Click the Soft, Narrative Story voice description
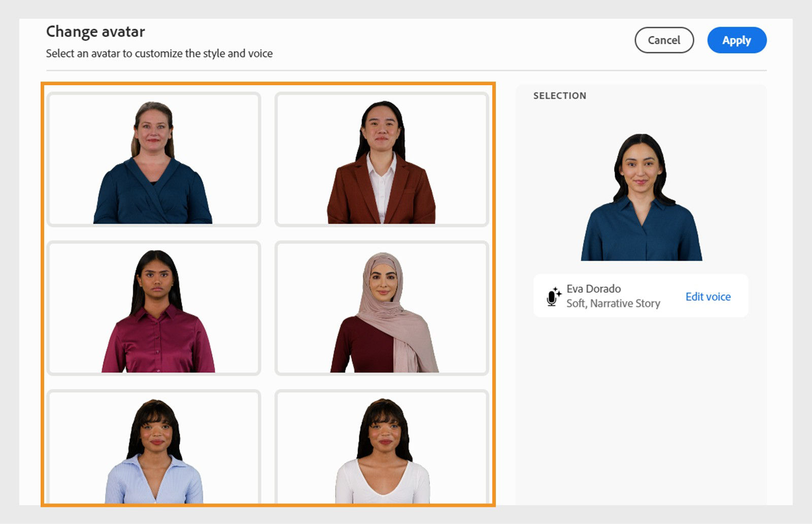Image resolution: width=812 pixels, height=524 pixels. [614, 303]
